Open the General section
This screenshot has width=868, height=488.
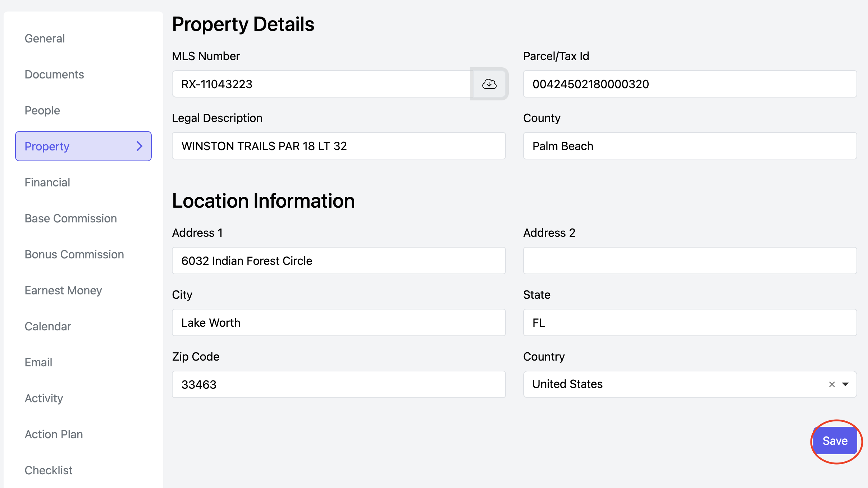tap(45, 39)
